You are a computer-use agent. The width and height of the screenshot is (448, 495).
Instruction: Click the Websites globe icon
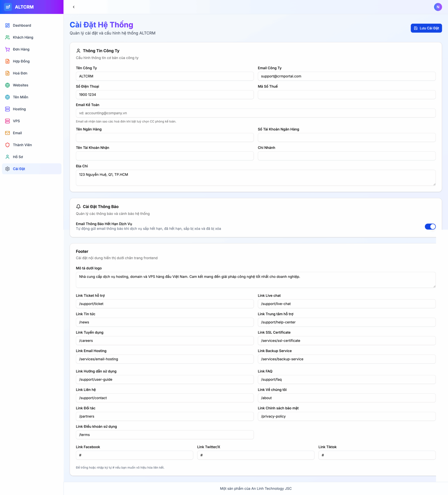[x=7, y=85]
